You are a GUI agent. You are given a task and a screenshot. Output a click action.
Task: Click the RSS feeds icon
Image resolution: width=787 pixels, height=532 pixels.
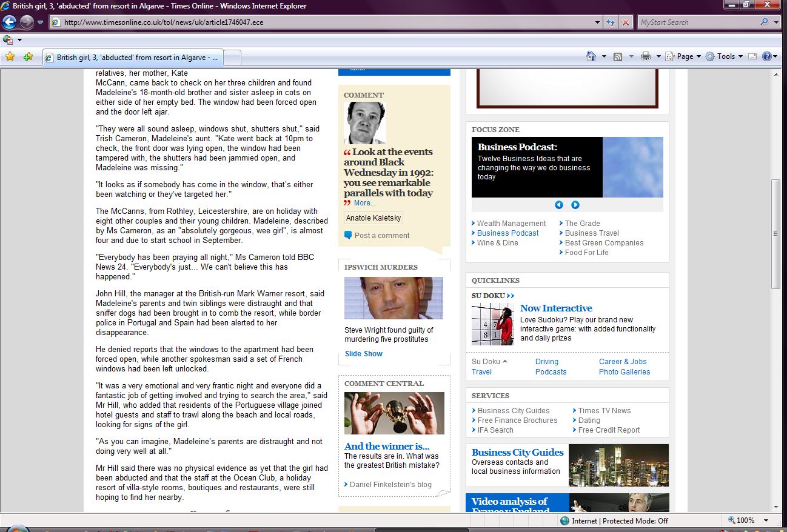(618, 56)
